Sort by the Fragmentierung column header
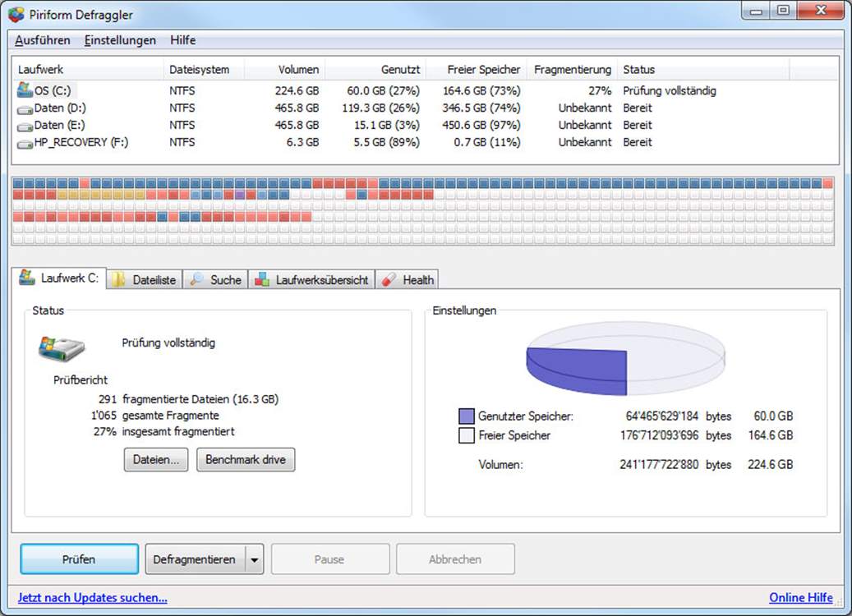 tap(572, 70)
